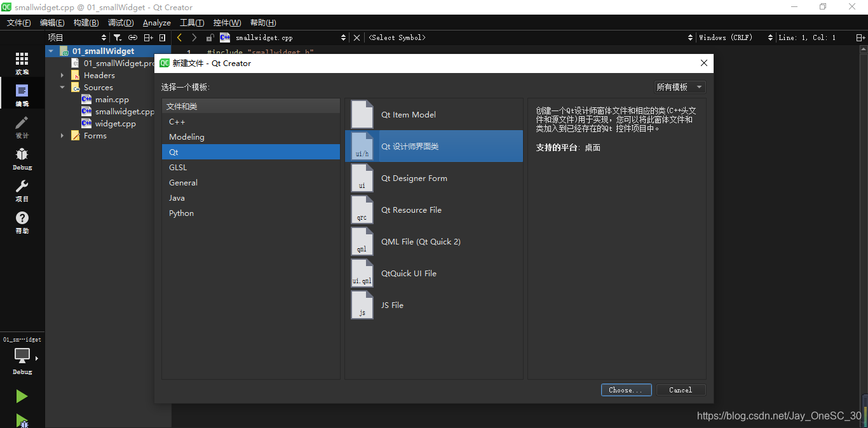Close the smallwidget.cpp document with X
Image resolution: width=868 pixels, height=428 pixels.
pos(356,37)
